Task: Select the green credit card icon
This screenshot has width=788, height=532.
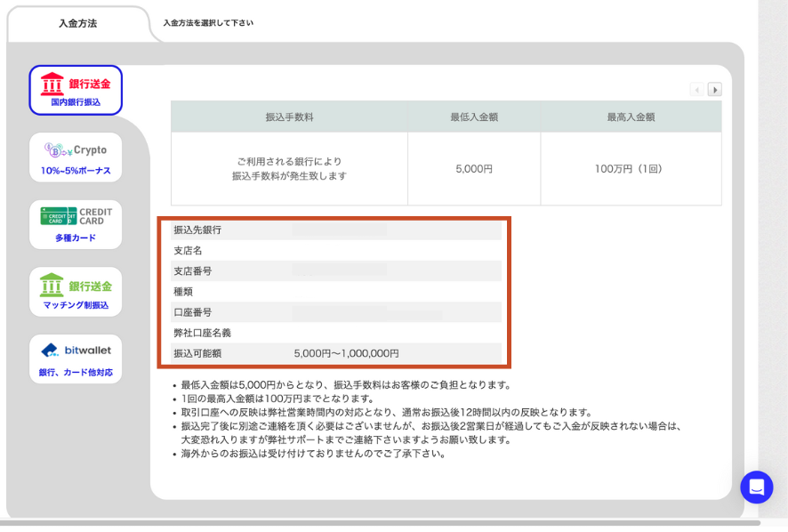Action: click(58, 216)
